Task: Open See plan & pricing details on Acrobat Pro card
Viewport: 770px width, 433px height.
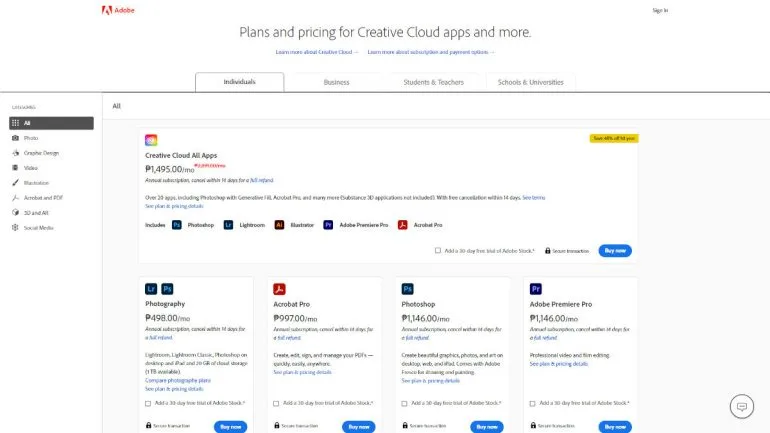Action: (302, 372)
